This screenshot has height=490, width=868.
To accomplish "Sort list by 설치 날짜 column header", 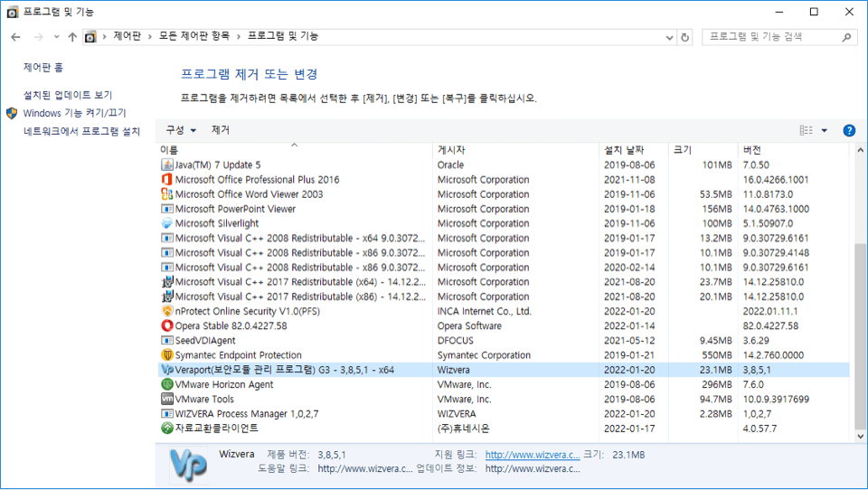I will (x=624, y=149).
